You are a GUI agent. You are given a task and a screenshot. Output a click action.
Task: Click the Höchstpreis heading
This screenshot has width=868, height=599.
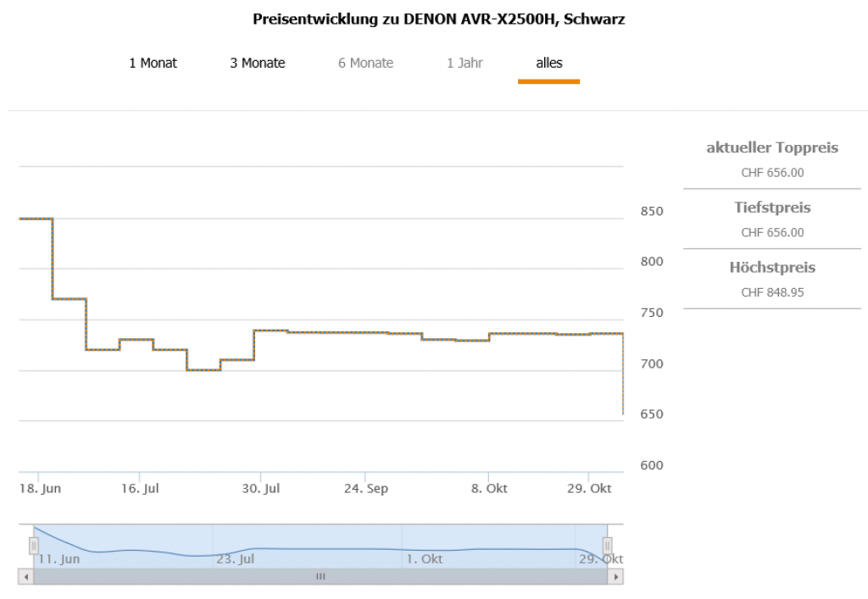(x=772, y=267)
